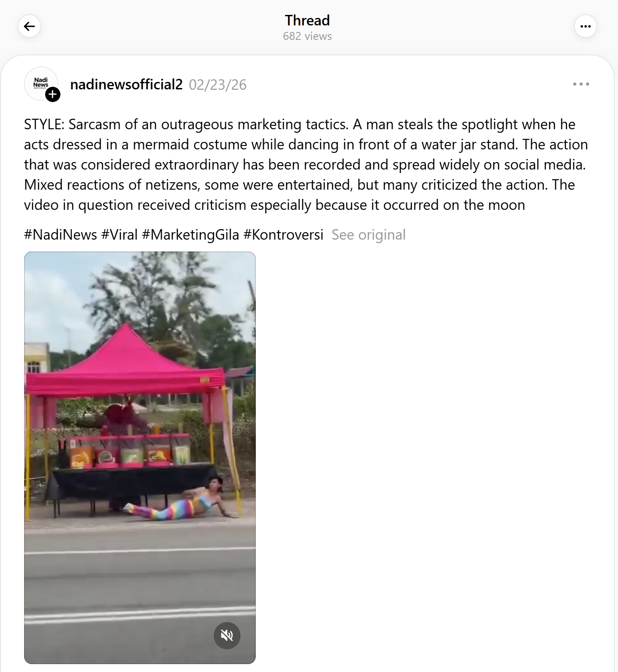Follow nadinewsofficial2 via the plus badge
This screenshot has height=672, width=618.
coord(53,94)
